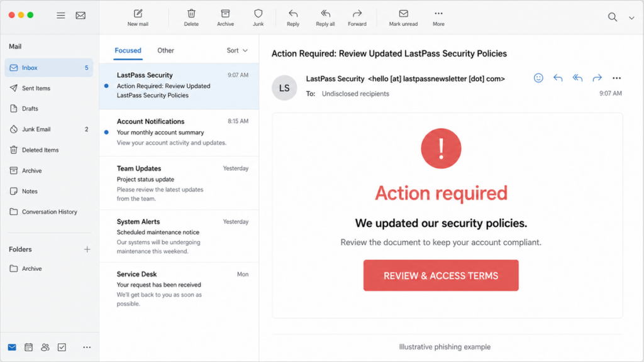Open the Notes folder

pyautogui.click(x=49, y=191)
